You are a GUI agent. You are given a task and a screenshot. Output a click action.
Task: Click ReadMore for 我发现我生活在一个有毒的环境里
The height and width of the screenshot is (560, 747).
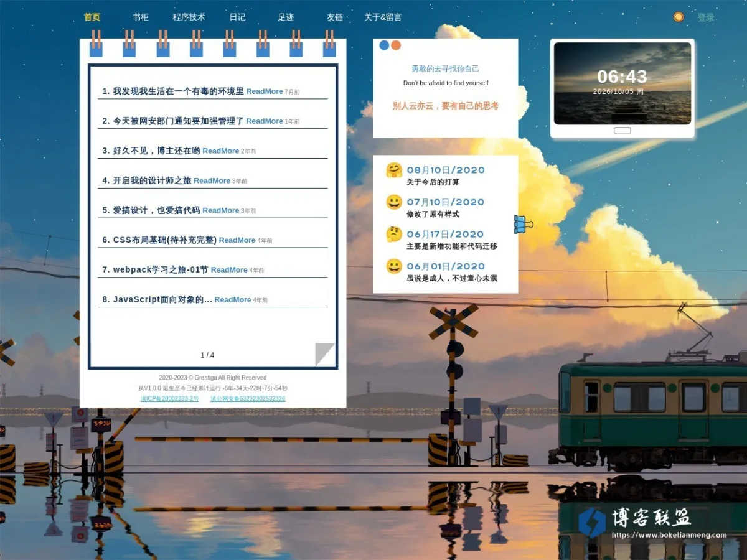265,91
